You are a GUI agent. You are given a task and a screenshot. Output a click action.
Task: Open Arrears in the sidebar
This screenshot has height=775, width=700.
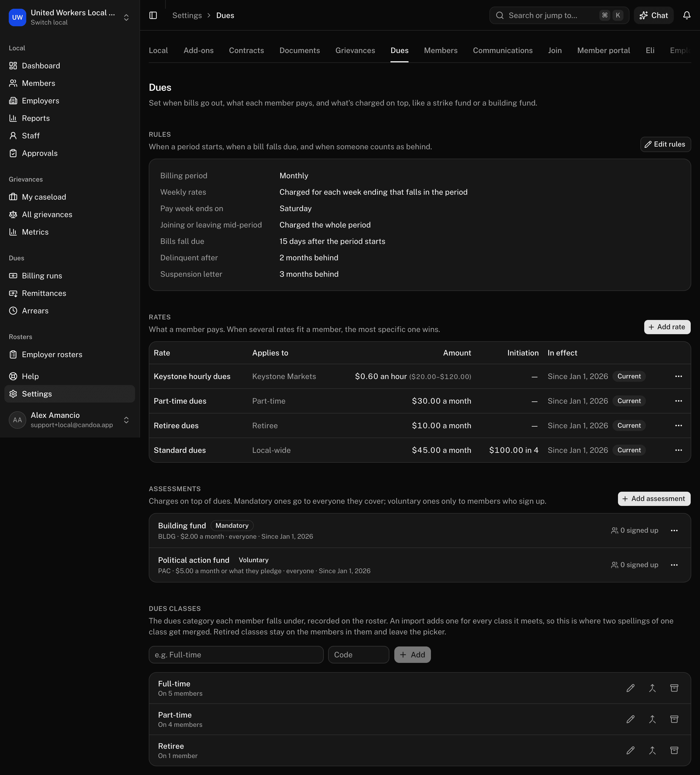pyautogui.click(x=69, y=311)
